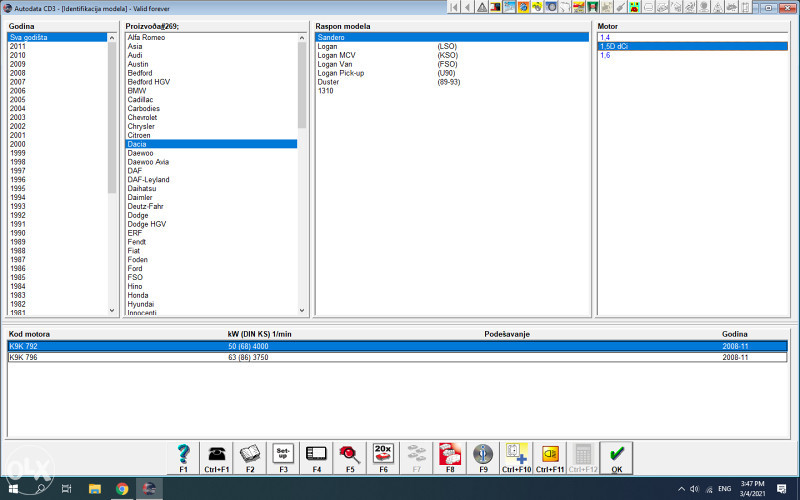This screenshot has width=800, height=500.
Task: Open the F3 Set-up icon
Action: [x=283, y=458]
